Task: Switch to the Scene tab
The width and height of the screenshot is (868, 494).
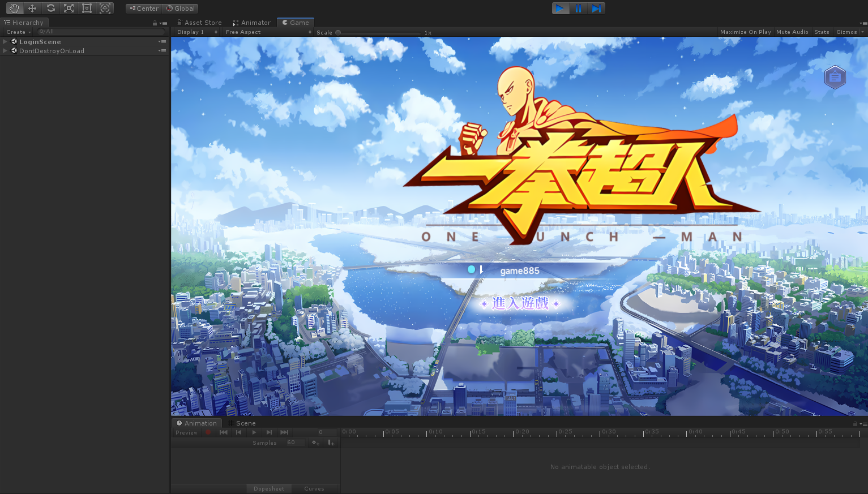Action: [245, 423]
